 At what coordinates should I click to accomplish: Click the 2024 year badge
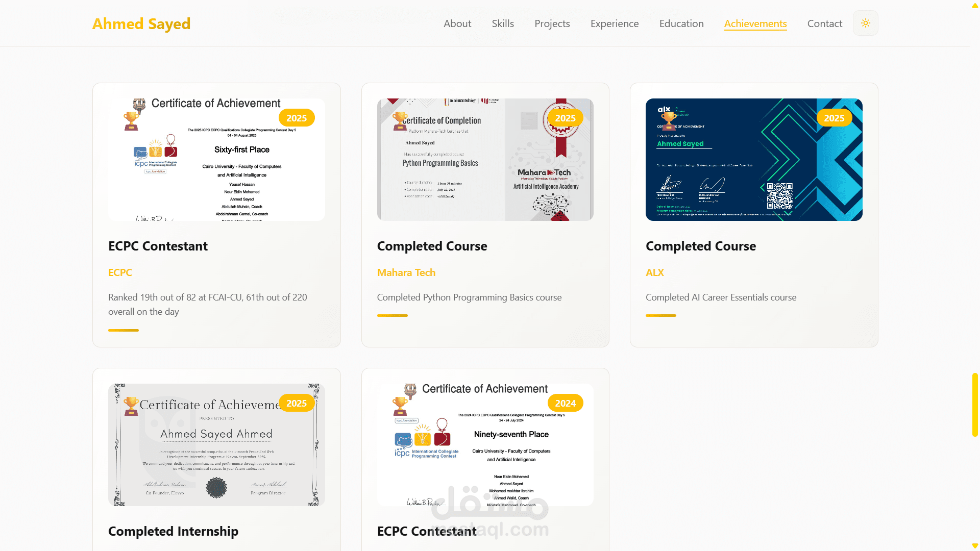click(565, 403)
